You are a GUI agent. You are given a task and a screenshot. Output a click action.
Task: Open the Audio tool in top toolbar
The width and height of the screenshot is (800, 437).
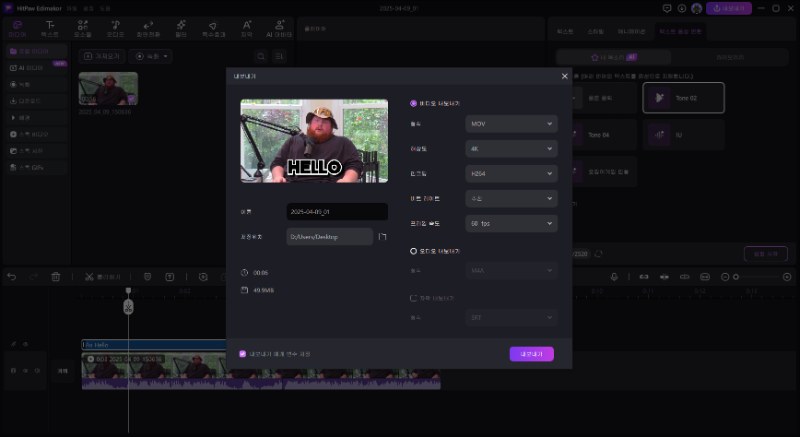pyautogui.click(x=115, y=27)
